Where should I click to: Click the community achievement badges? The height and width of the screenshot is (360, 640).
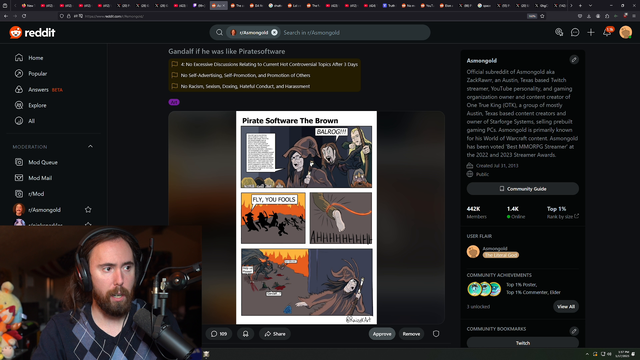pos(484,289)
